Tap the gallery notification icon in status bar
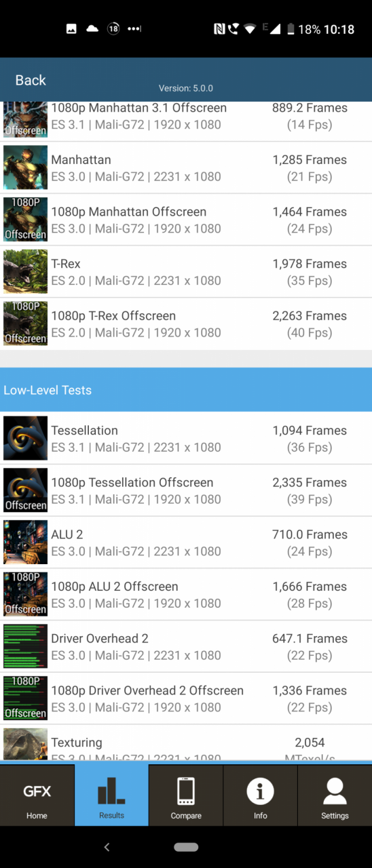 click(x=71, y=29)
